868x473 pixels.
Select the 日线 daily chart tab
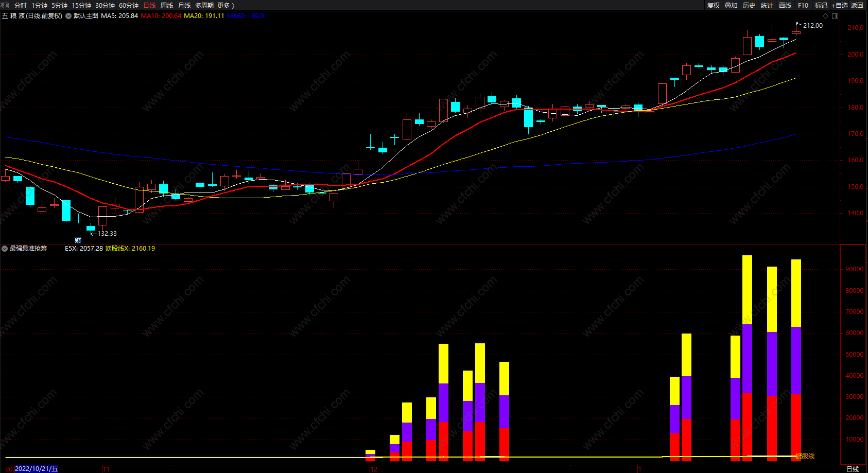point(149,5)
